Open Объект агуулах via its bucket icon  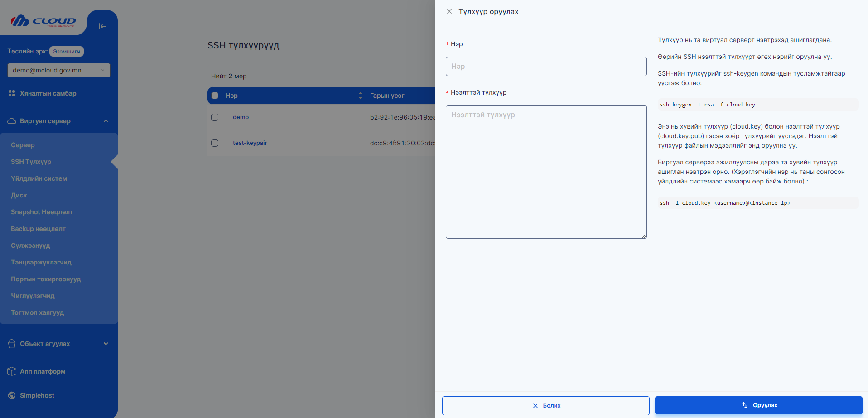click(11, 343)
